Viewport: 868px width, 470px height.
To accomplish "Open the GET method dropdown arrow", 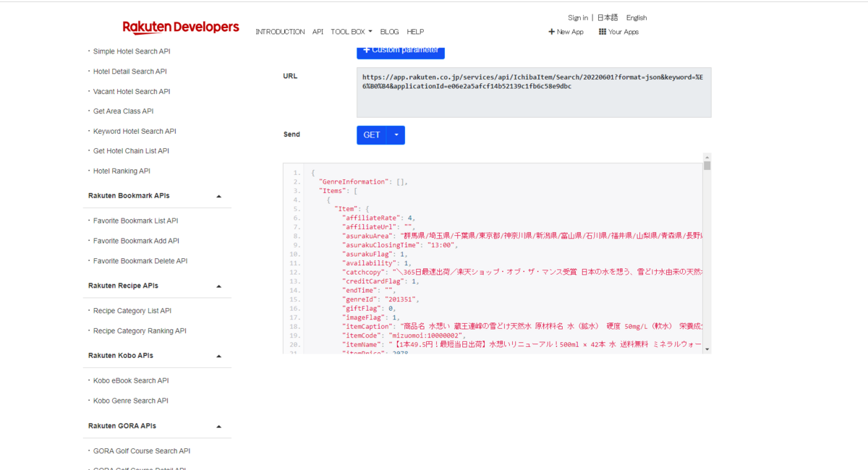I will [x=396, y=135].
